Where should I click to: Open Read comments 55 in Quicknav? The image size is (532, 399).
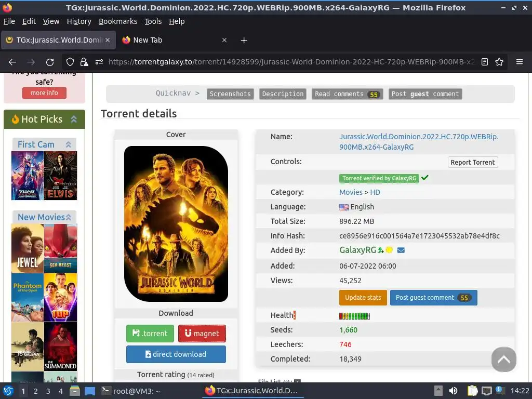(348, 94)
